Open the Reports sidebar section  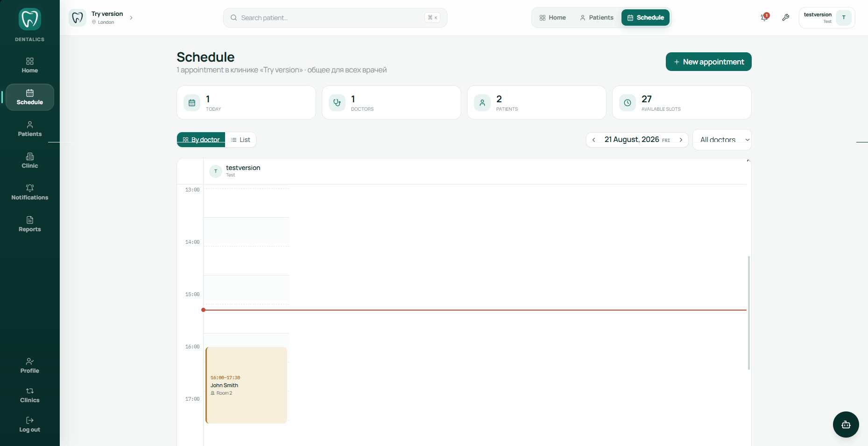click(30, 224)
